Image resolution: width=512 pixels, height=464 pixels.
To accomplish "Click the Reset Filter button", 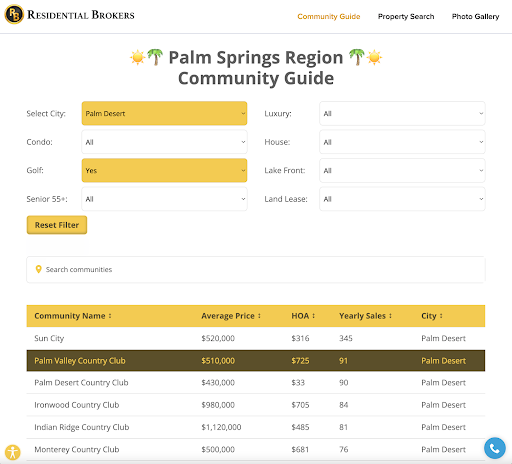I will (x=57, y=225).
